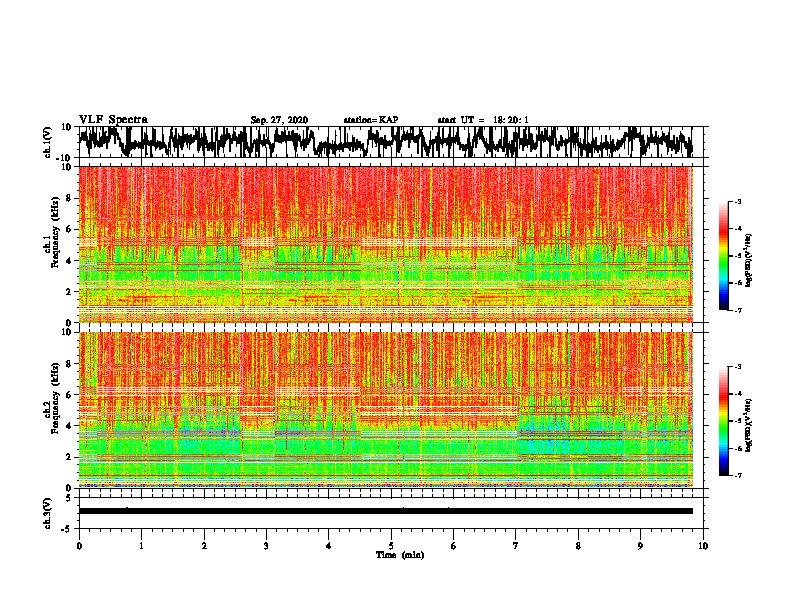Click the ch.1 spectrogram color scale bar
792x612 pixels.
click(723, 256)
